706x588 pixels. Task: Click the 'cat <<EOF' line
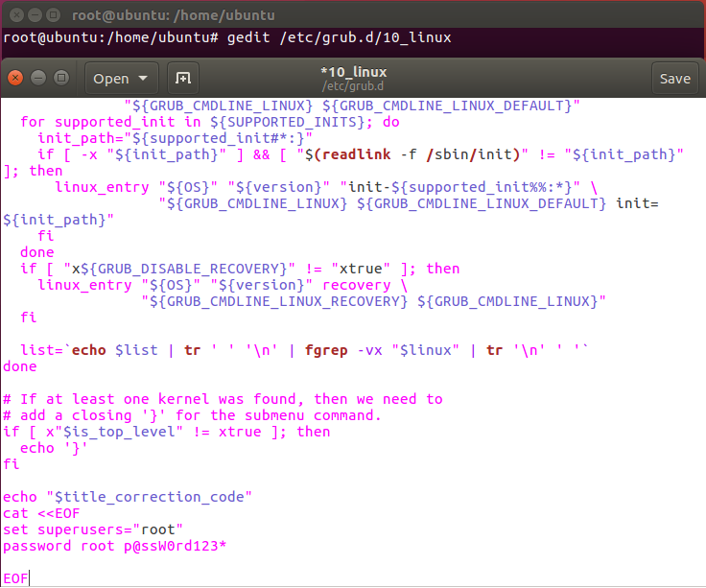[41, 513]
